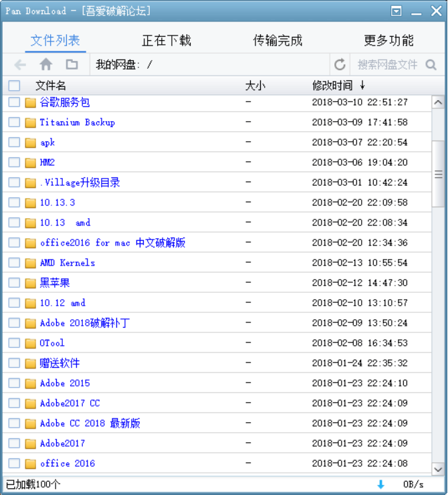
Task: Open the 谷歌服务包 folder name
Action: [65, 102]
